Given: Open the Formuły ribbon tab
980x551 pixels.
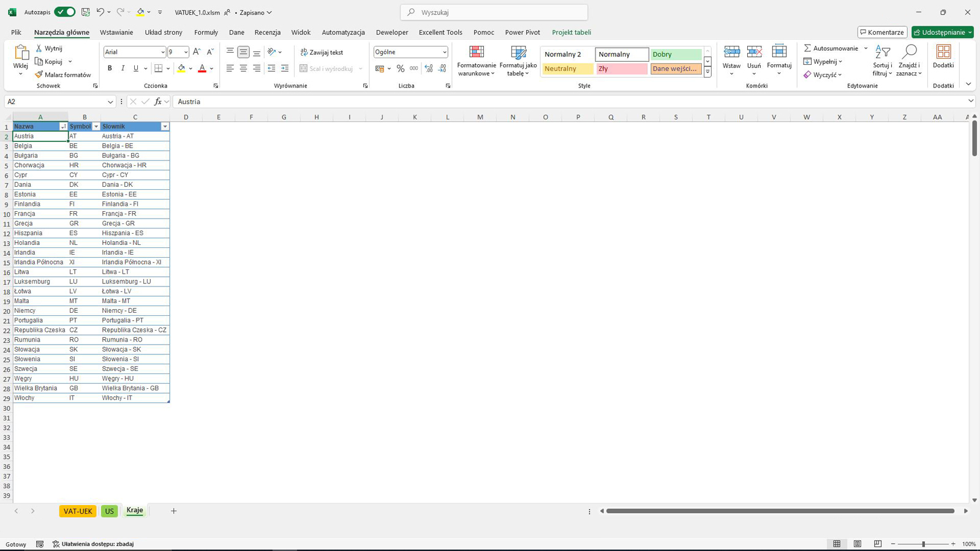Looking at the screenshot, I should coord(206,32).
